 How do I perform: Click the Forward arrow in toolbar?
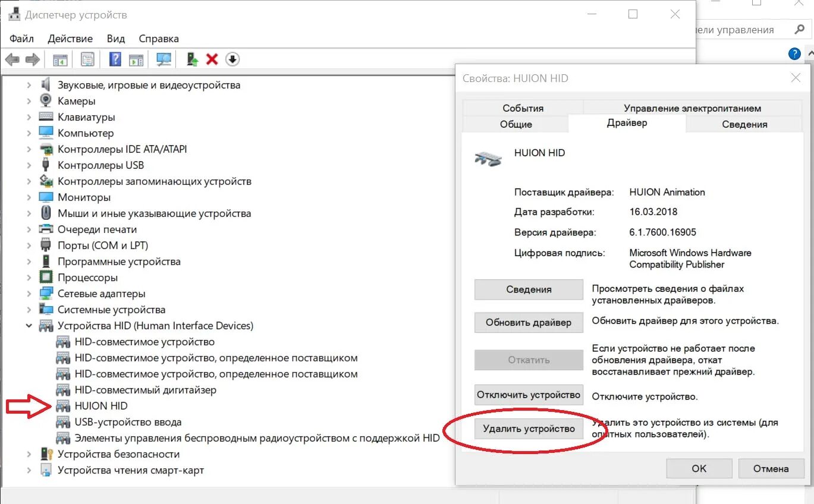point(32,59)
